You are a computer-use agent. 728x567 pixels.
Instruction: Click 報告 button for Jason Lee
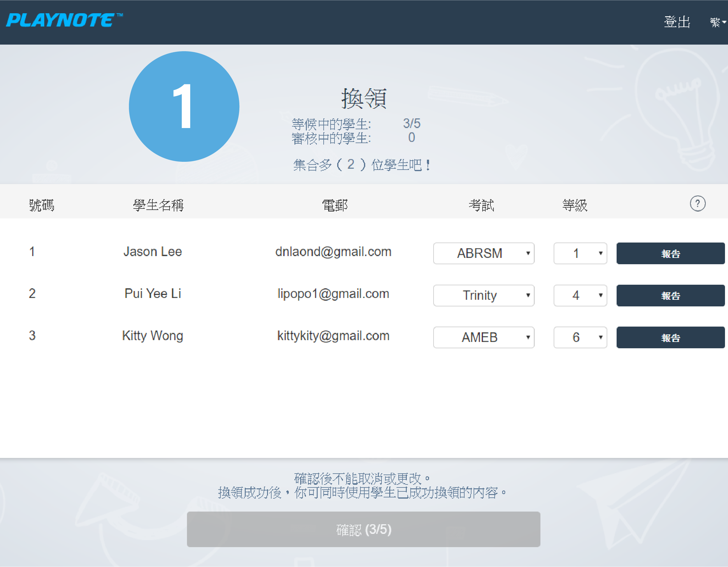(x=670, y=253)
